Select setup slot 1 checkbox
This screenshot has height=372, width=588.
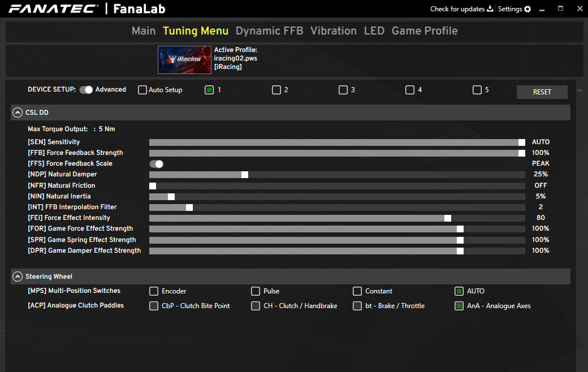pos(209,90)
